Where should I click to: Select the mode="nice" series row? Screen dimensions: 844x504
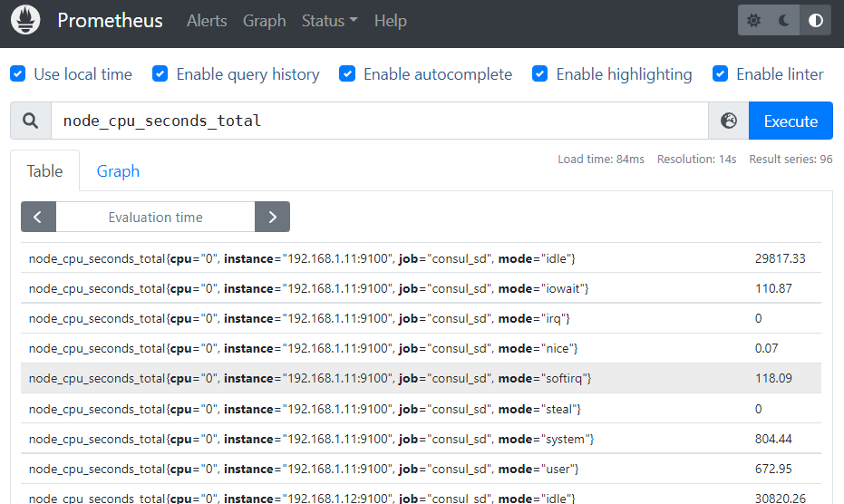click(421, 348)
